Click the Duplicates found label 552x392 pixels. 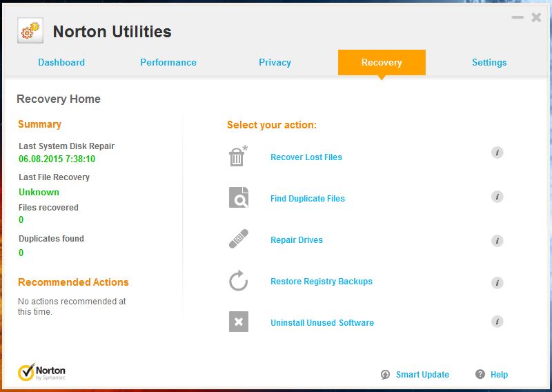(x=51, y=238)
